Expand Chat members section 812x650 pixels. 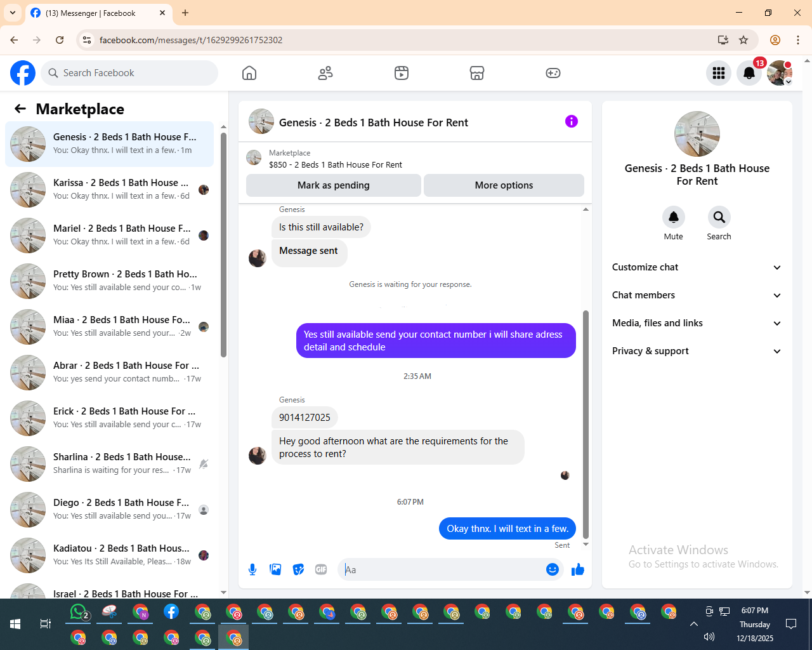pyautogui.click(x=697, y=295)
